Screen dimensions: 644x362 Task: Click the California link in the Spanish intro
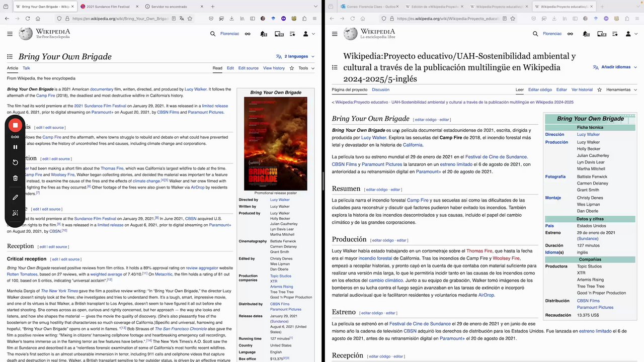tap(413, 145)
